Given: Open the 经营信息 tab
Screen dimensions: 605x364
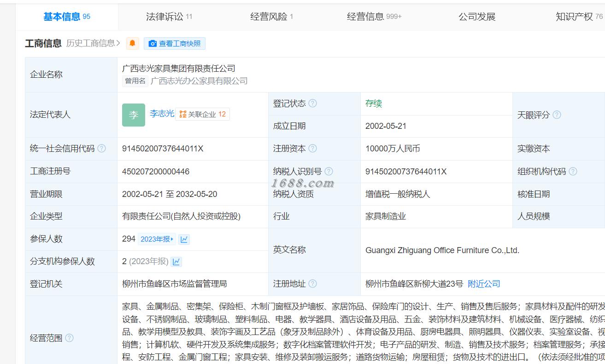Looking at the screenshot, I should coord(374,17).
